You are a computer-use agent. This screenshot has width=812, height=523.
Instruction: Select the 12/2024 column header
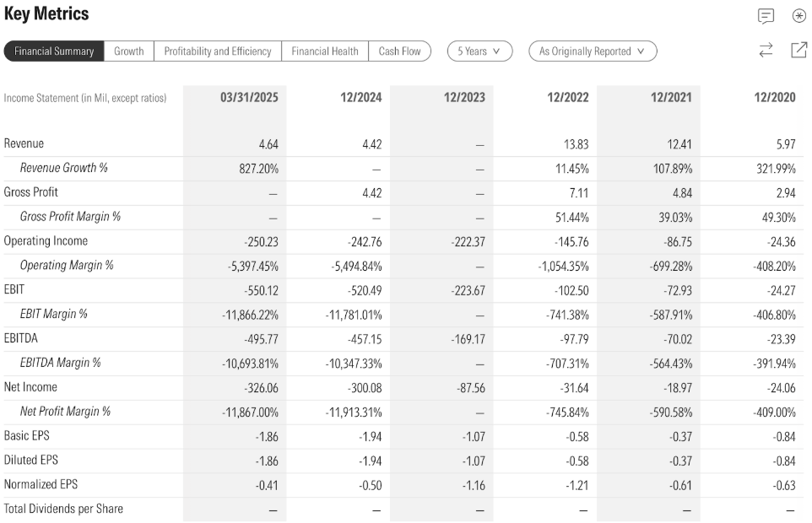tap(360, 98)
